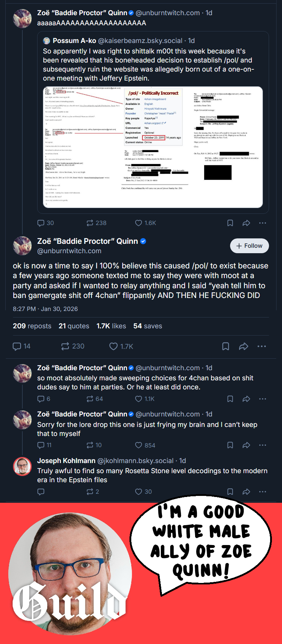This screenshot has height=644, width=282.
Task: Open more options on the main post
Action: [x=262, y=346]
